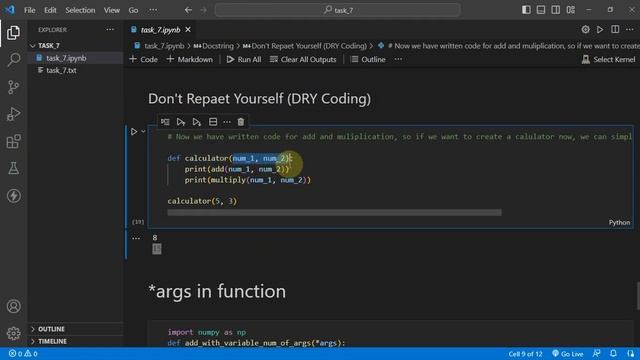The width and height of the screenshot is (640, 360).
Task: Open the overflow menu ellipsis in menu bar
Action: click(x=153, y=10)
